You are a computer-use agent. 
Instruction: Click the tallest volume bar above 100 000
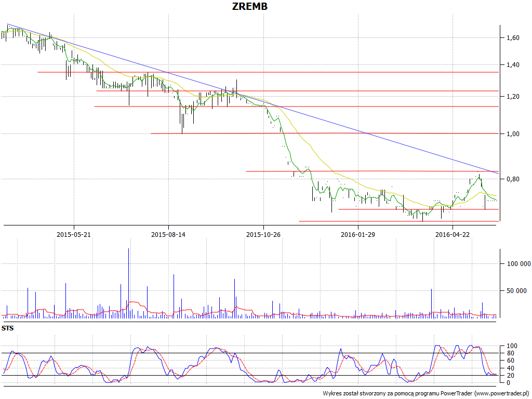point(129,283)
